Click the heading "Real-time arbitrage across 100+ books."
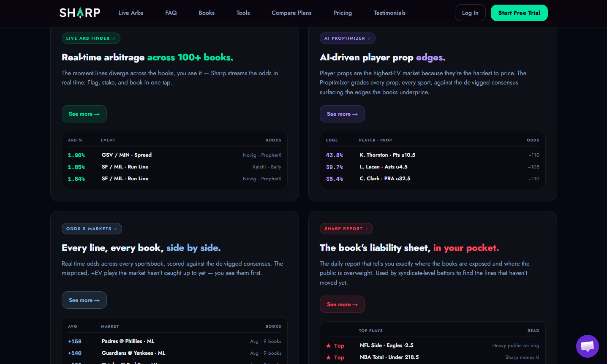This screenshot has width=607, height=364. point(147,57)
